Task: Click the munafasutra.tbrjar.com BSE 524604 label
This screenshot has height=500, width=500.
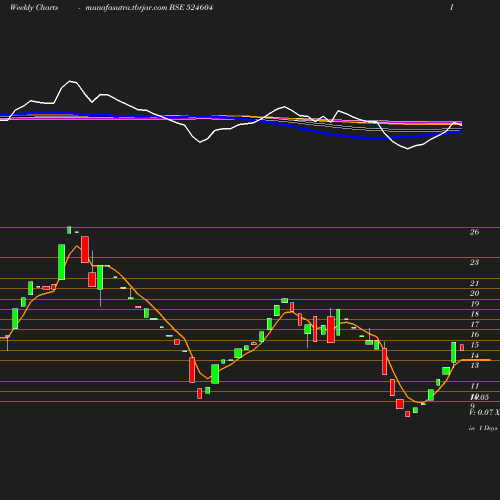Action: click(x=149, y=7)
